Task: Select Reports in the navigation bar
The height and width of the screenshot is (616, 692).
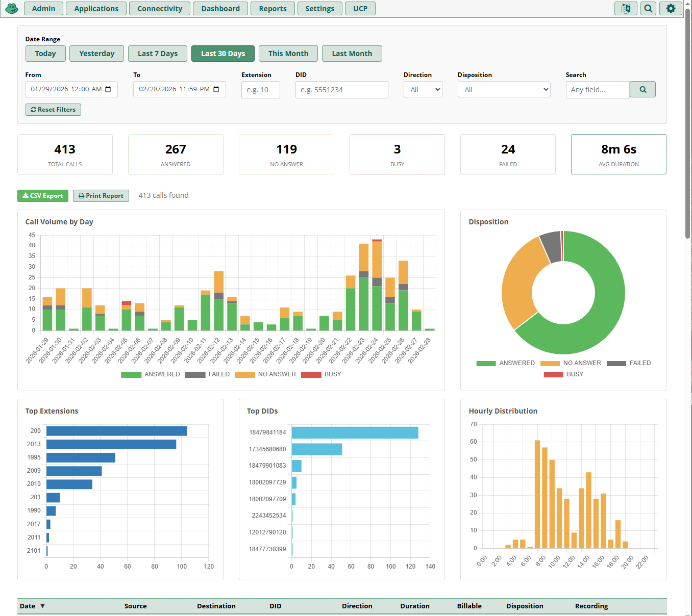Action: [273, 8]
